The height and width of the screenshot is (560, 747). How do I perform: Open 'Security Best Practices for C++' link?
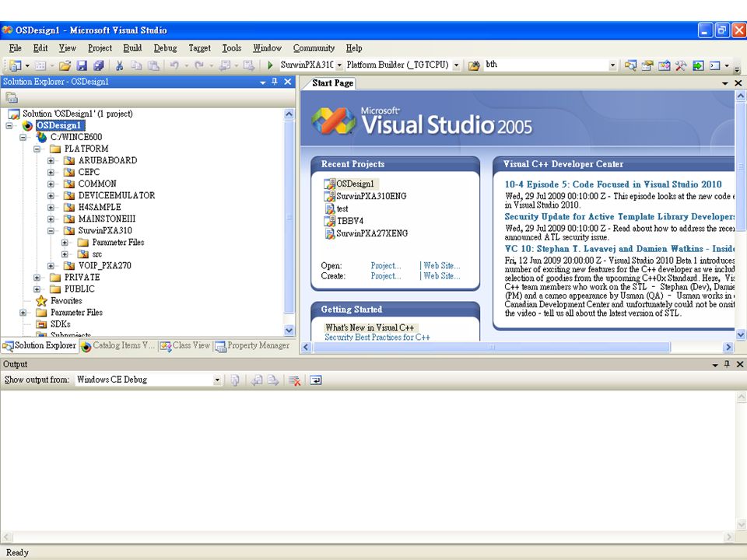pos(377,337)
